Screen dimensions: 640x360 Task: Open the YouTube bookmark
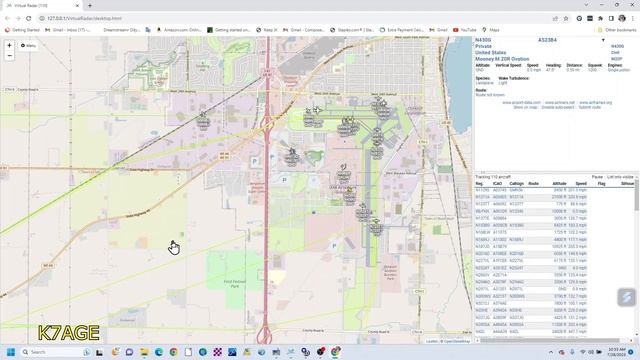pyautogui.click(x=464, y=30)
